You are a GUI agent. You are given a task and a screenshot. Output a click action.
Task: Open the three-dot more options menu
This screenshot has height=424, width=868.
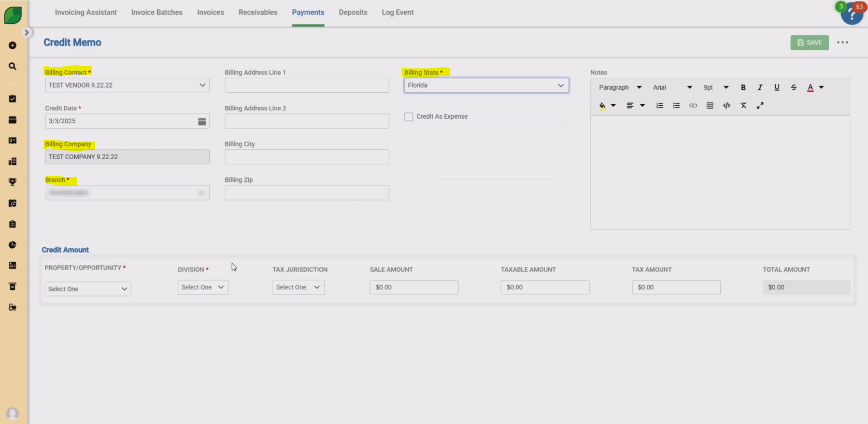coord(843,43)
